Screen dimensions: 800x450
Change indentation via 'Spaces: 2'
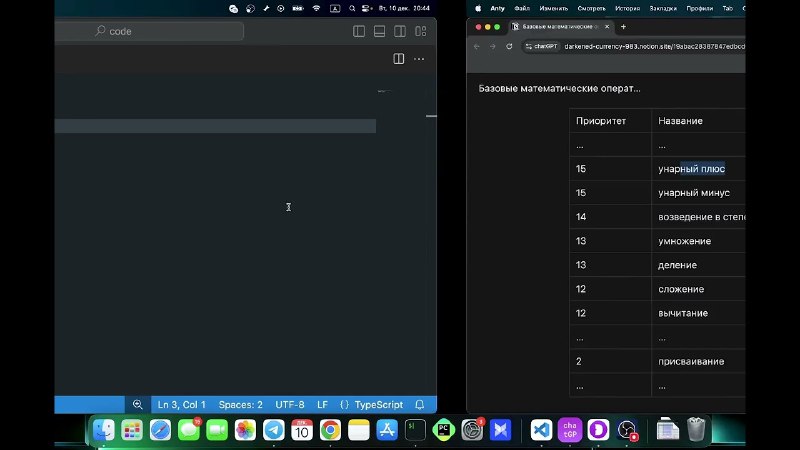(241, 405)
